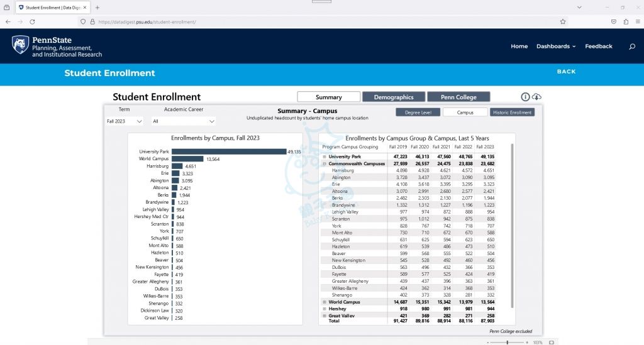Image resolution: width=644 pixels, height=345 pixels.
Task: Click the Mont Alto row in table
Action: click(408, 233)
